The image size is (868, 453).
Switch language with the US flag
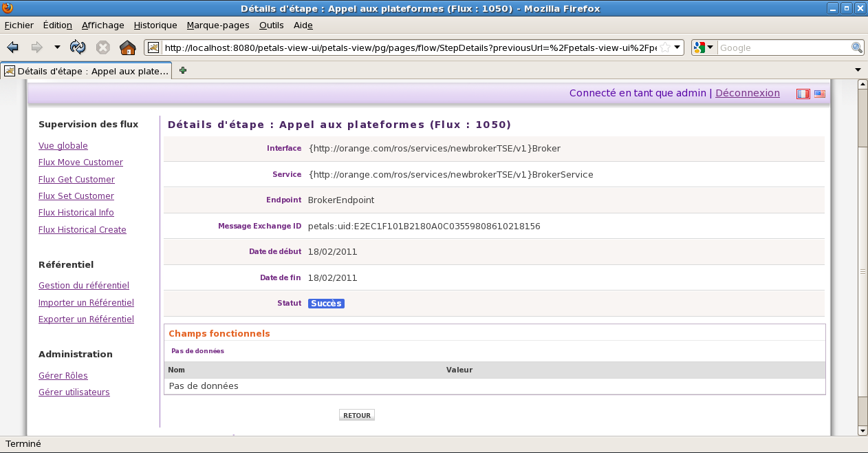(x=820, y=94)
